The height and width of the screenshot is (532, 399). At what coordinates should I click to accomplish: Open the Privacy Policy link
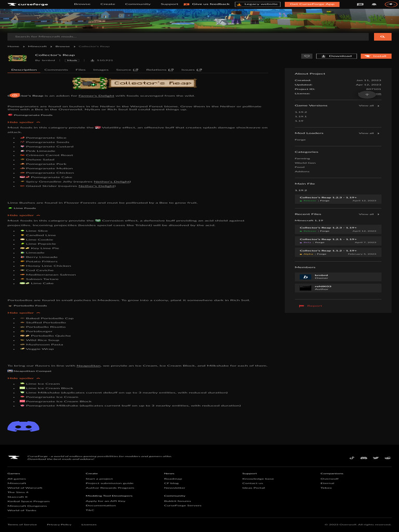[59, 525]
